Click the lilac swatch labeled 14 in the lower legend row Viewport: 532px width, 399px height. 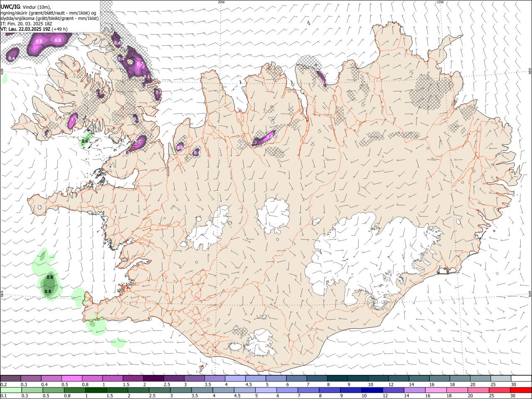tap(414, 390)
